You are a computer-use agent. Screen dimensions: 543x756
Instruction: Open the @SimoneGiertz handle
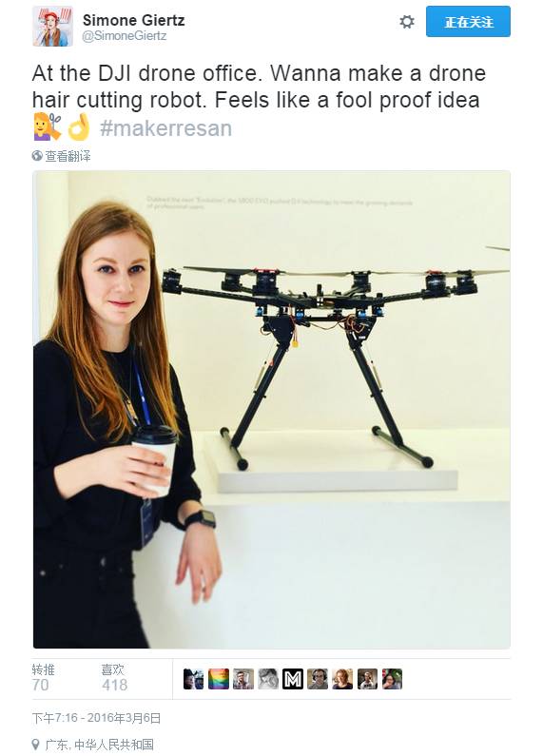[125, 36]
